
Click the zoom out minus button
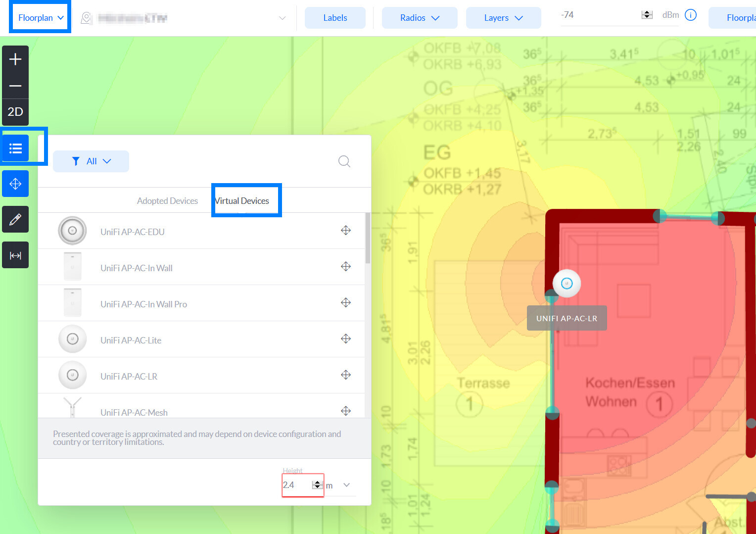pos(15,86)
